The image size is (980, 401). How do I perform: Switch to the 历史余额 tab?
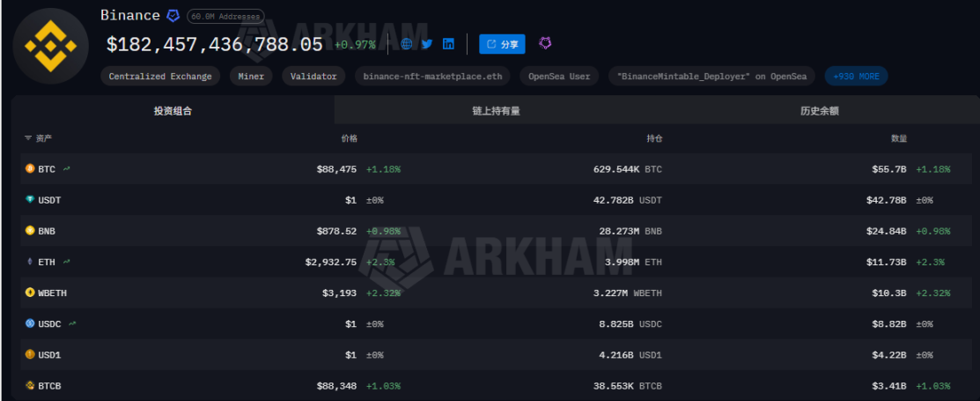click(819, 111)
